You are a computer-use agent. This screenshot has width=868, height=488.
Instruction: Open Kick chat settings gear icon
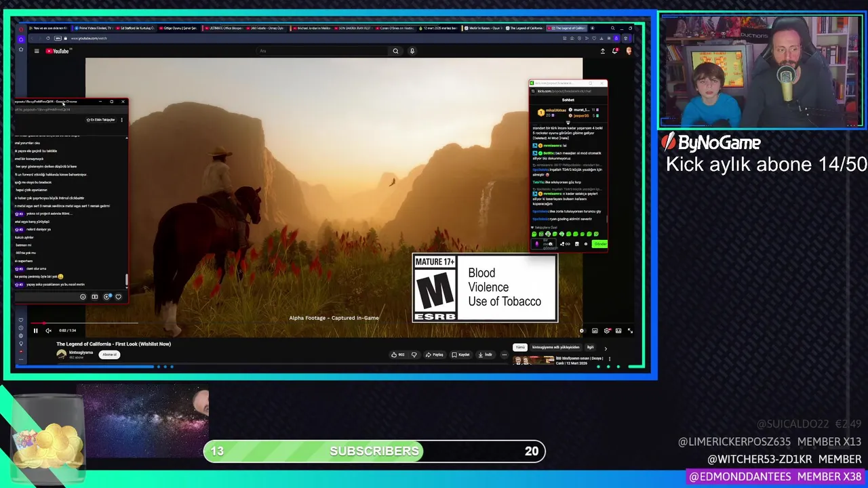click(x=586, y=244)
